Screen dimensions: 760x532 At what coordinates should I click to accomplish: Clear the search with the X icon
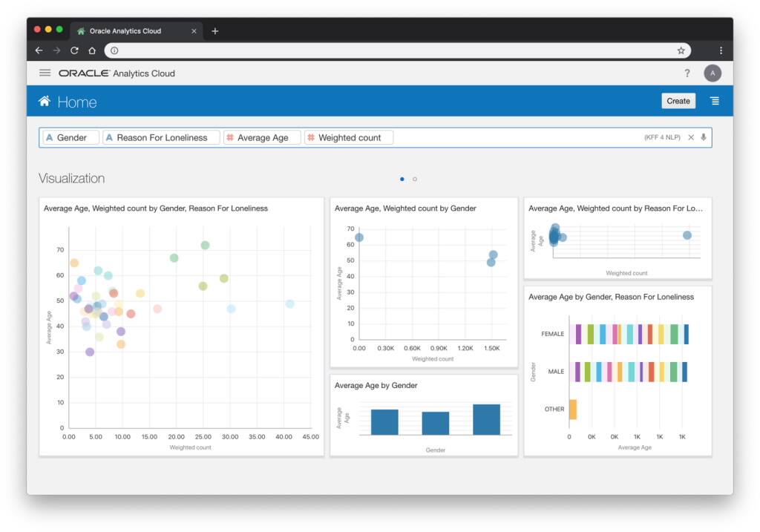pyautogui.click(x=692, y=137)
